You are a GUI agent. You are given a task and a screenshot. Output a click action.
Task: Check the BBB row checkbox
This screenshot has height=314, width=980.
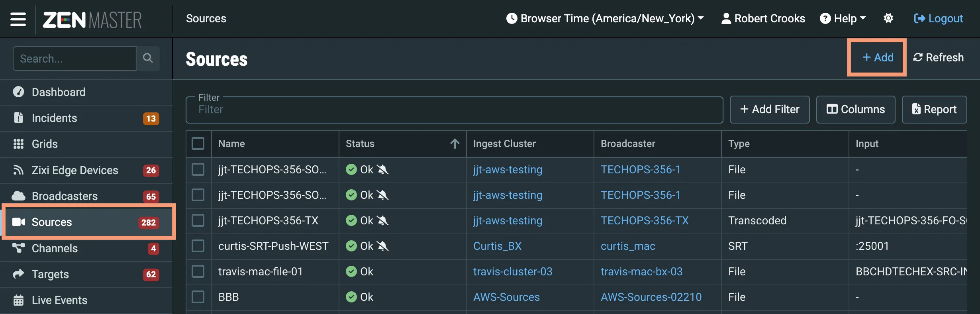[x=198, y=297]
